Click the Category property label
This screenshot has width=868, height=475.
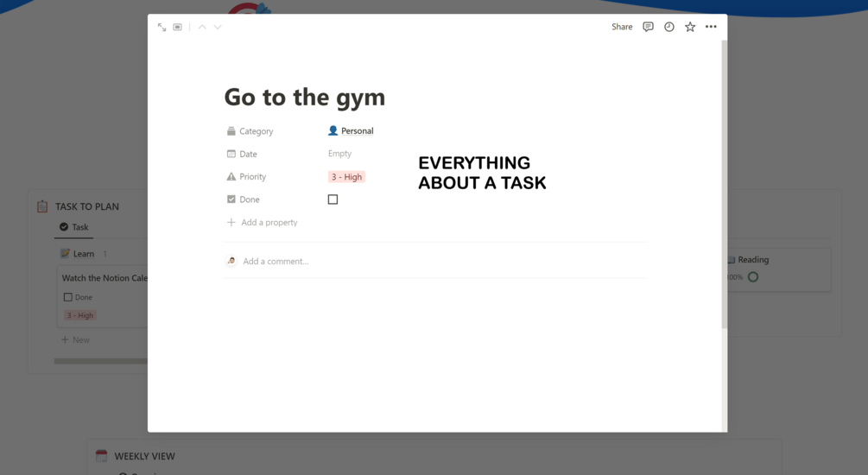(257, 131)
